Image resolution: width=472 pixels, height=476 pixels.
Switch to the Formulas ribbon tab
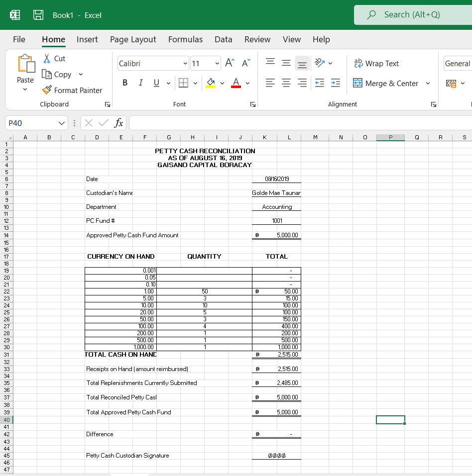(185, 39)
